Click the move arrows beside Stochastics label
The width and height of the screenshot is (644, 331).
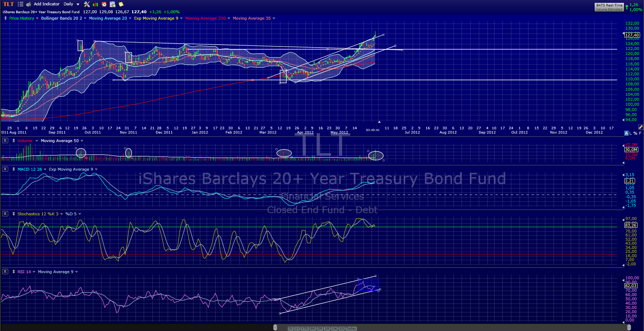tap(14, 214)
